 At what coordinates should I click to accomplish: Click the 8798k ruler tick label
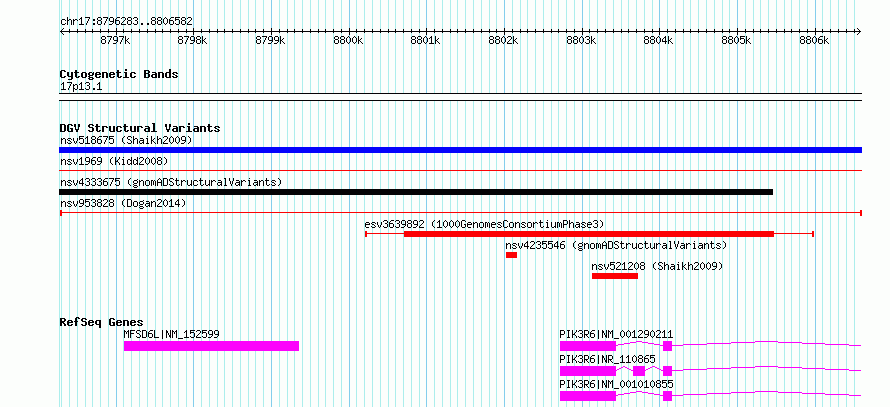pos(193,41)
